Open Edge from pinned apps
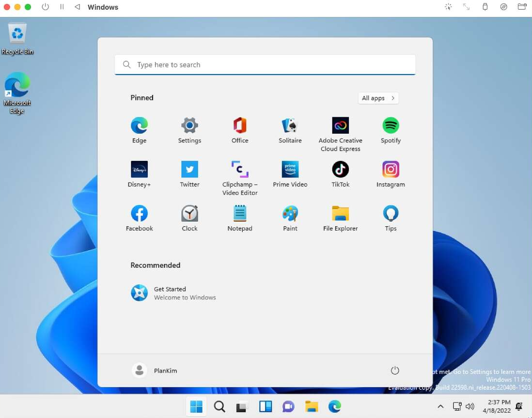The image size is (532, 418). pyautogui.click(x=139, y=130)
